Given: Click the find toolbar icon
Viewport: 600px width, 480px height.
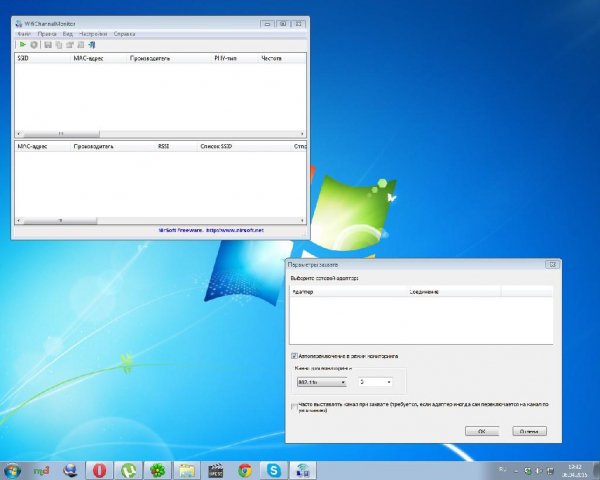Looking at the screenshot, I should [81, 45].
